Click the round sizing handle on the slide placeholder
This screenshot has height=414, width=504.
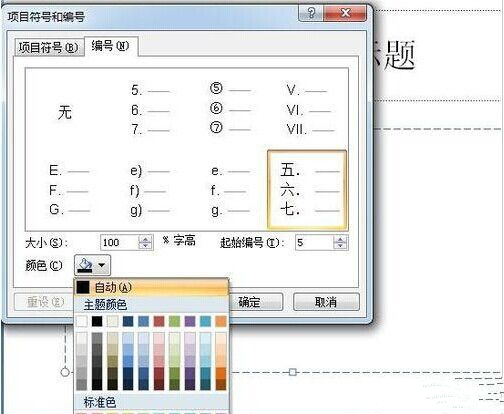(65, 372)
